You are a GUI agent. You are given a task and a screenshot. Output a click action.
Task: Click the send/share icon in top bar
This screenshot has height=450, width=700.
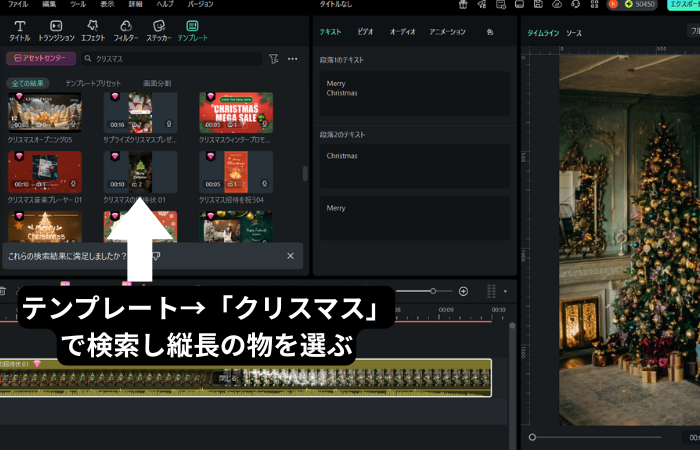(x=482, y=4)
